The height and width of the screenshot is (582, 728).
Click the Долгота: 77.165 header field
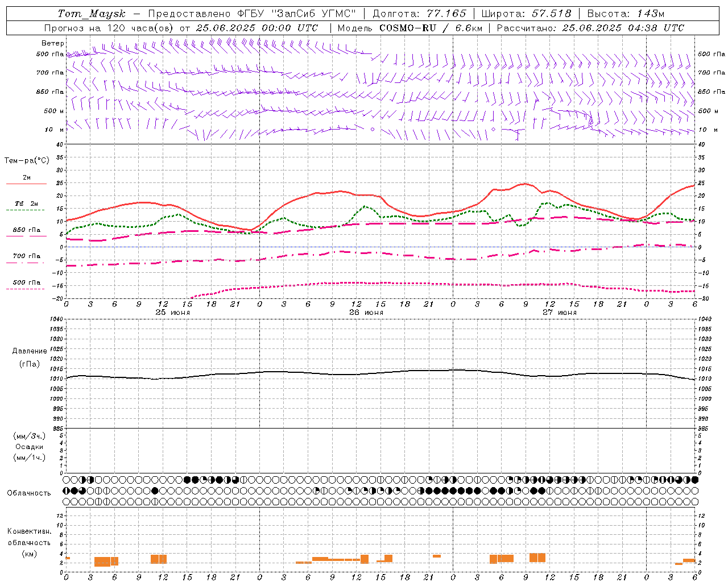419,14
